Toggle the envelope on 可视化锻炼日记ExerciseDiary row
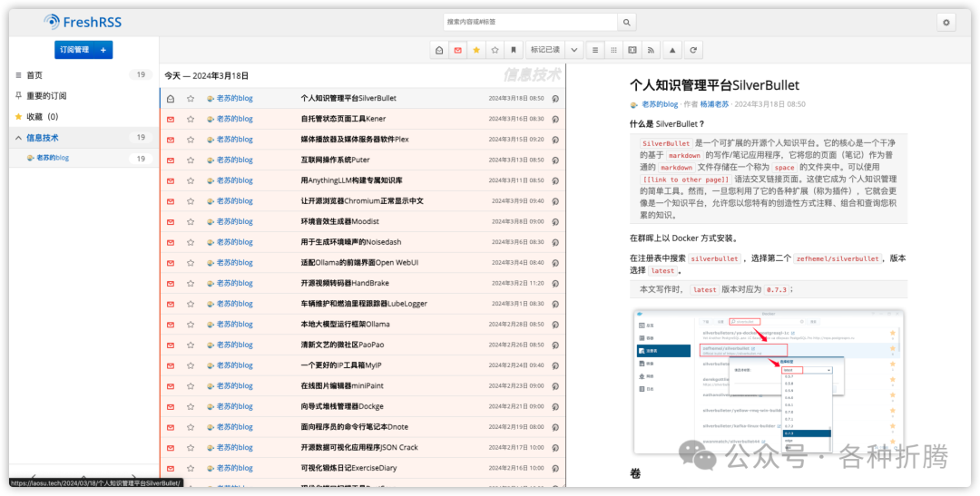 pyautogui.click(x=171, y=469)
